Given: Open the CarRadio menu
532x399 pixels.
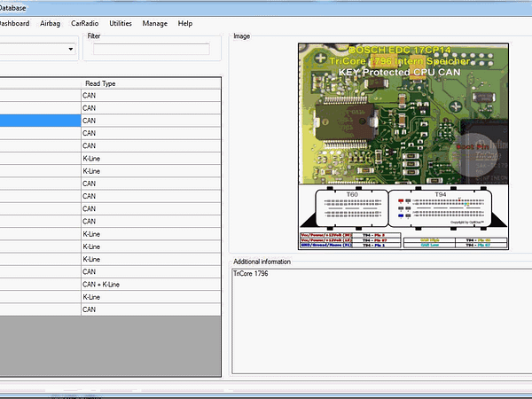Looking at the screenshot, I should (85, 23).
